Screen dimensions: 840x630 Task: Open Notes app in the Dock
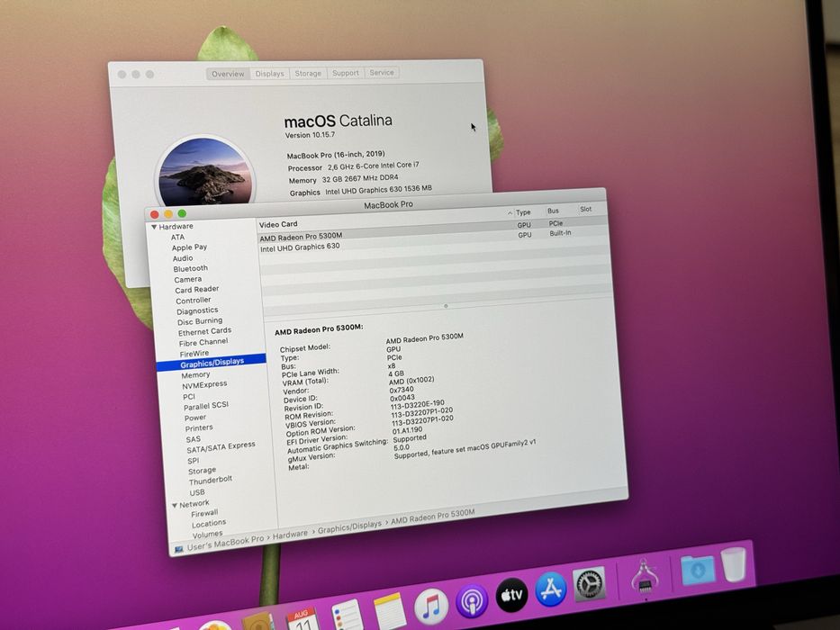pos(390,612)
